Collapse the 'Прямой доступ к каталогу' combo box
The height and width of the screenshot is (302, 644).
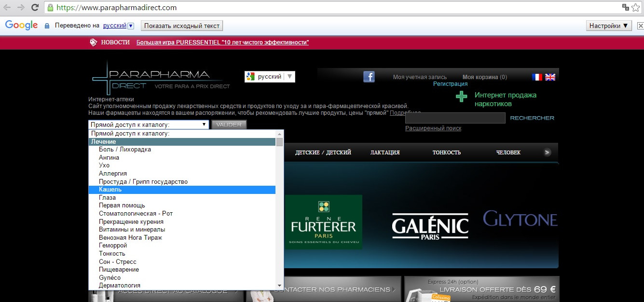(x=149, y=124)
